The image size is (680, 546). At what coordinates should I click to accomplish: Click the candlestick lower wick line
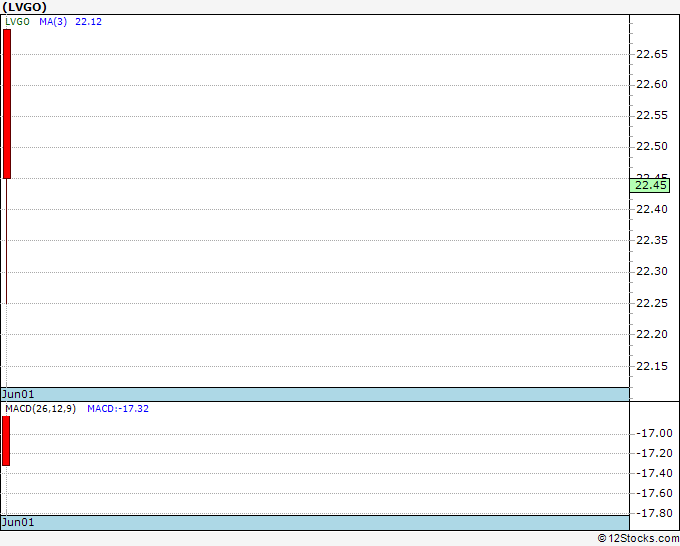click(7, 241)
